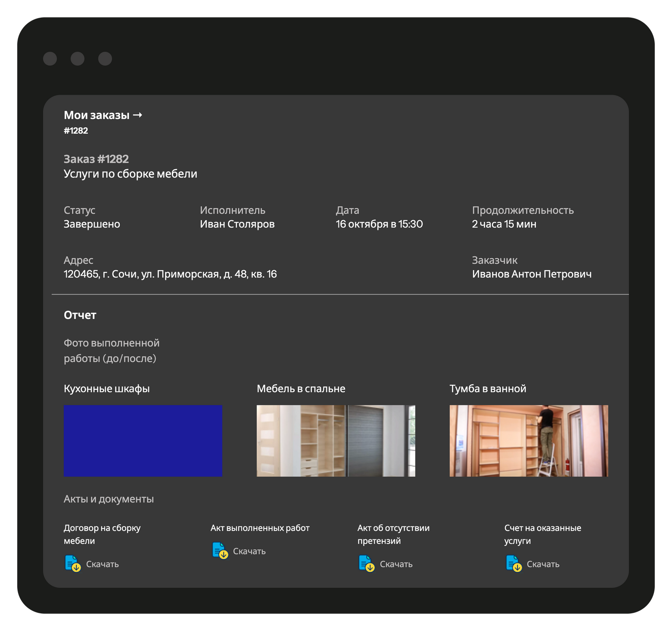Click the download icon under Счет на оказанные услуги

tap(514, 563)
